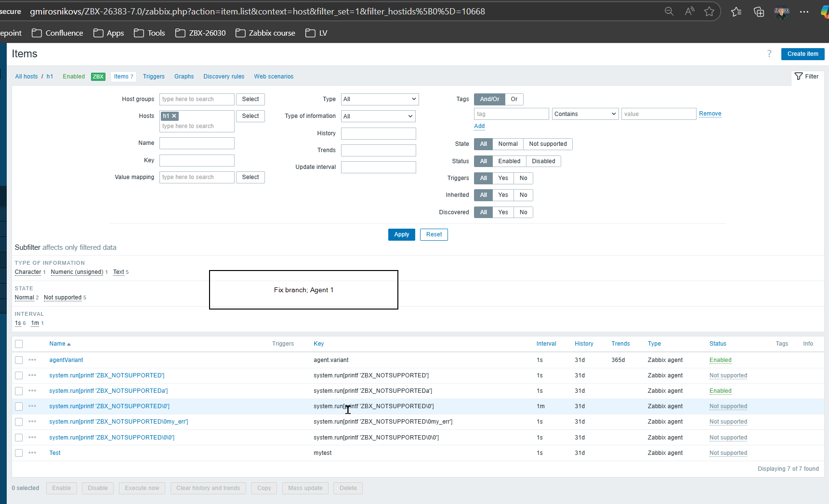Click browser favorites star icon

tap(709, 12)
